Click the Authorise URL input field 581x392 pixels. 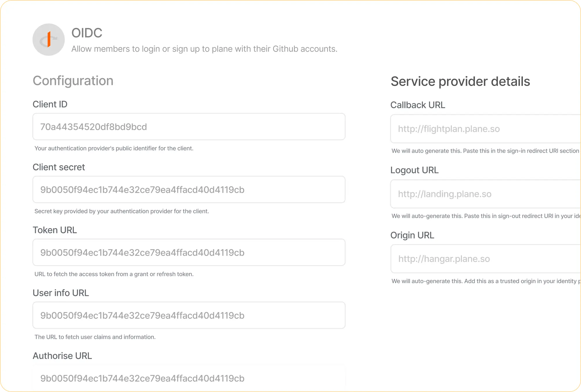click(189, 378)
